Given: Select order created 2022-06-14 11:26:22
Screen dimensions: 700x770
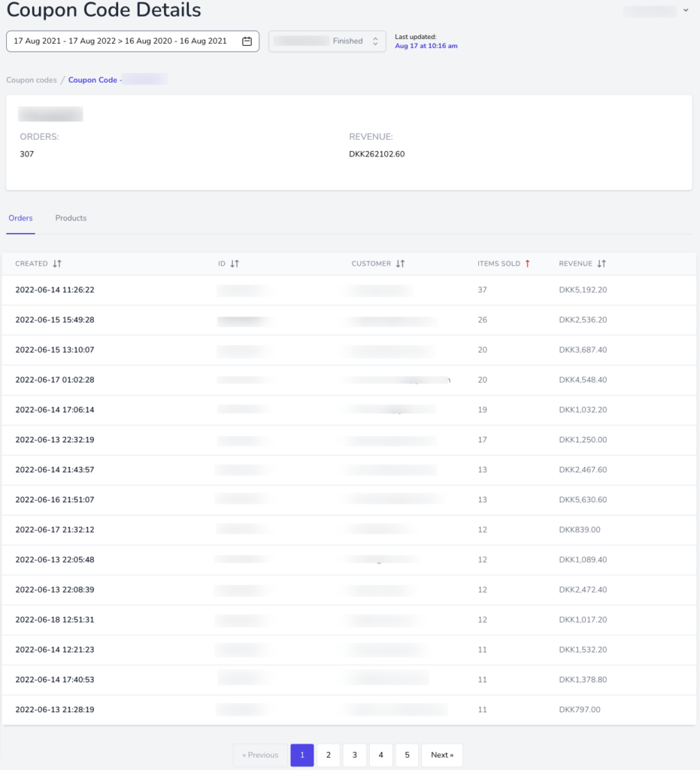Looking at the screenshot, I should (349, 290).
